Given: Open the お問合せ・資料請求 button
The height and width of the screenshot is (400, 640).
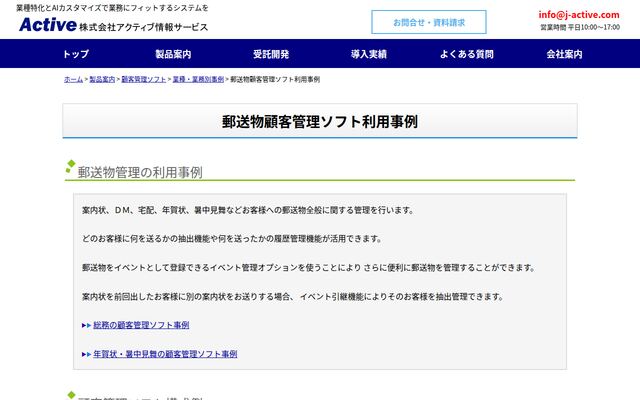Looking at the screenshot, I should [x=429, y=22].
